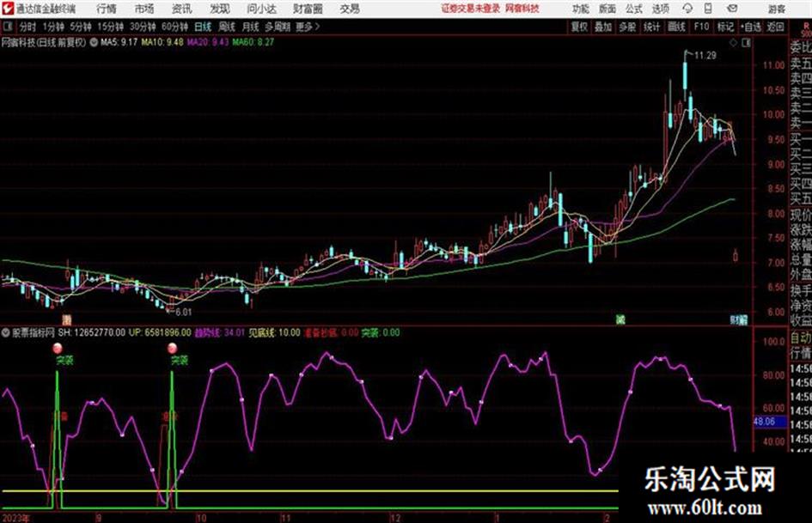Switch to 月线 monthly period tab

point(251,27)
